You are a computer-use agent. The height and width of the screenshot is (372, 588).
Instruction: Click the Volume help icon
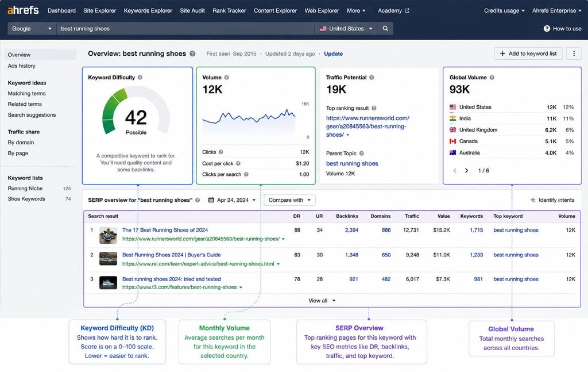226,77
